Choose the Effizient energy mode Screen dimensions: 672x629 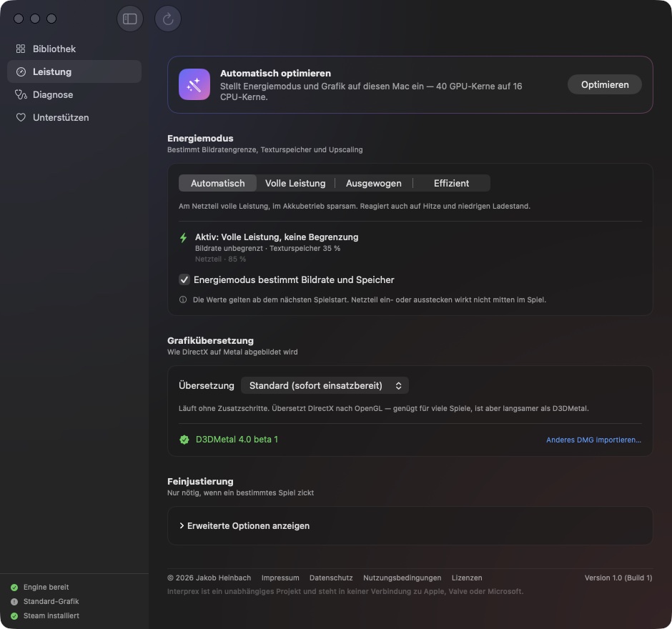[451, 184]
